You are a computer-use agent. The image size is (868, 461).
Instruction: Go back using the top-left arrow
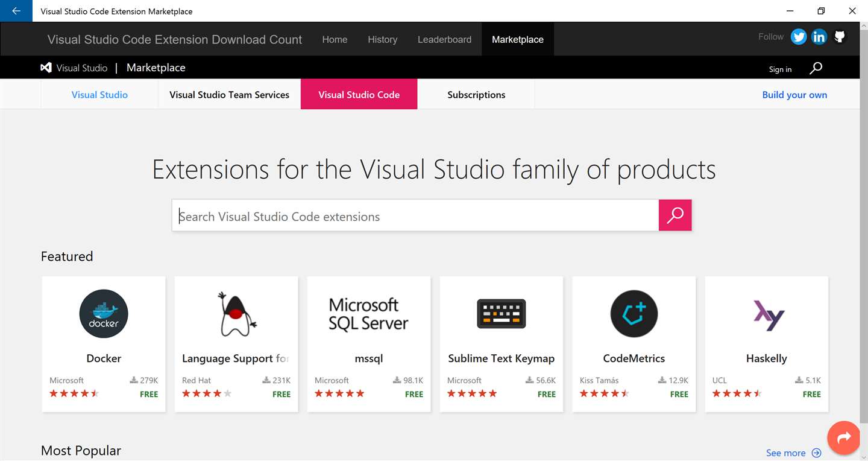pos(16,11)
